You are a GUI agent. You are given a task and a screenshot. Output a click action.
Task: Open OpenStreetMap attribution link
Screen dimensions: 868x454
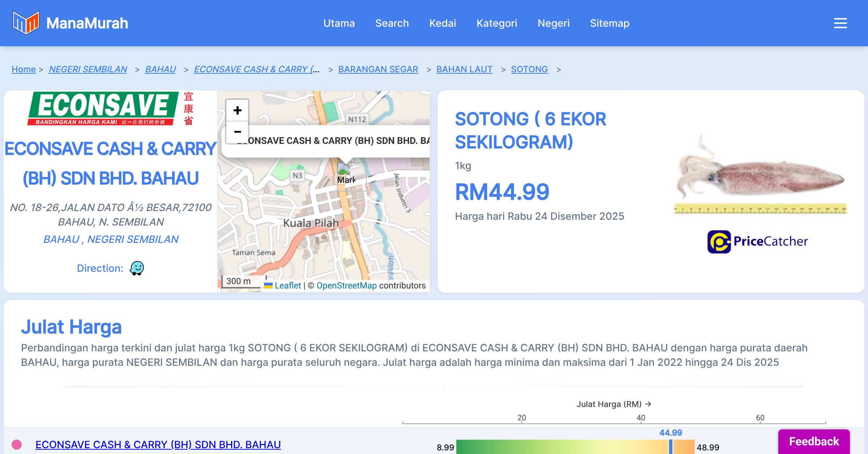[x=346, y=286]
